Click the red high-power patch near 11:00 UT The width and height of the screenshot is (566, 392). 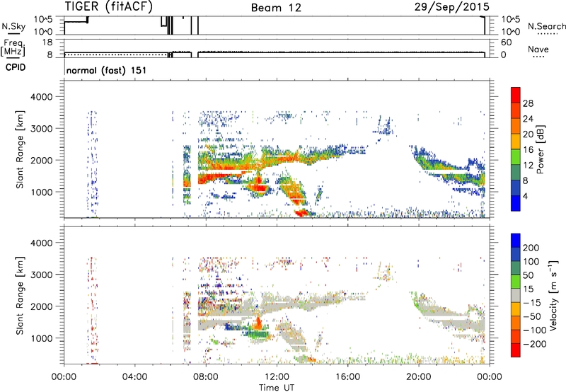[259, 187]
